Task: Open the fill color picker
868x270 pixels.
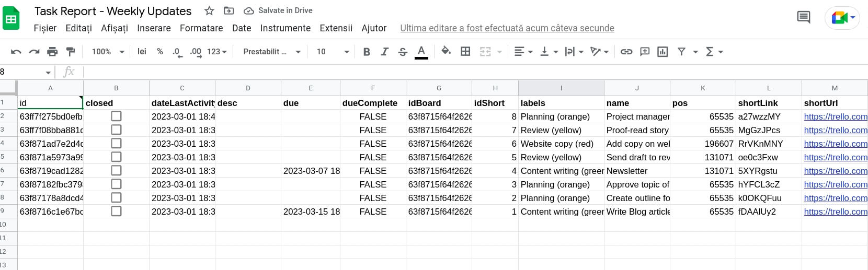Action: (446, 51)
